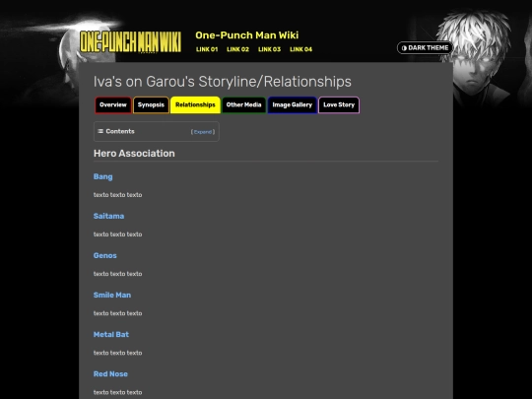Visit the Metal Bat link

point(111,335)
